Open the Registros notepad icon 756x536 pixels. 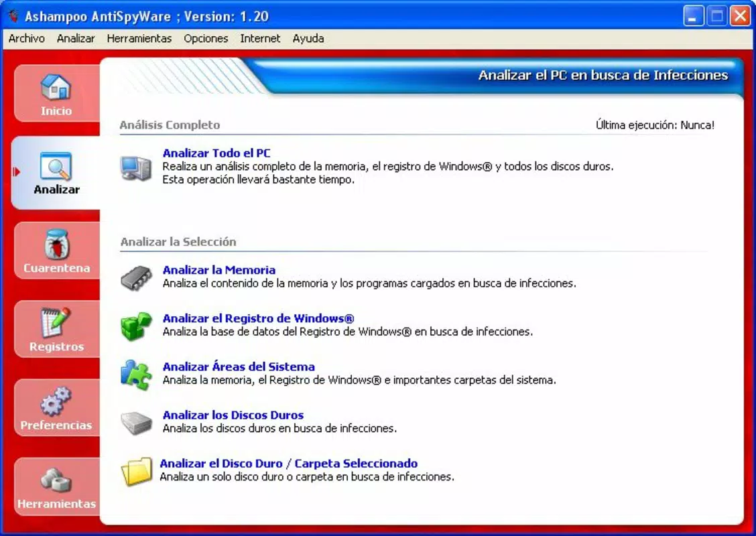56,322
